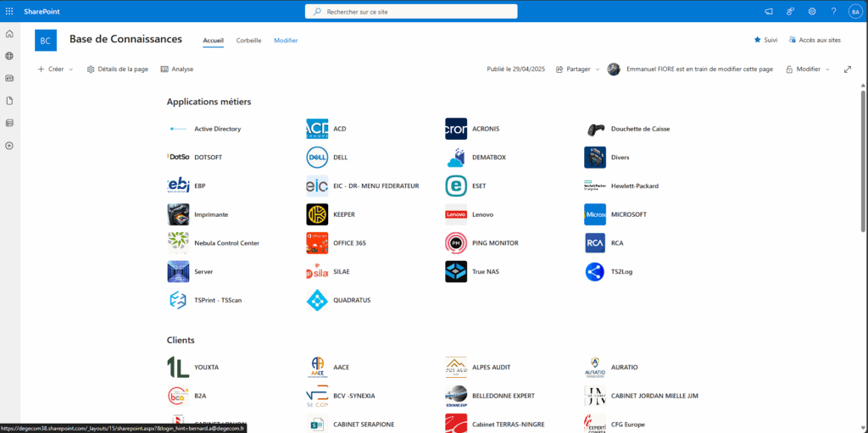Click the globe icon in left rail
Screen dimensions: 868x433
[x=9, y=56]
